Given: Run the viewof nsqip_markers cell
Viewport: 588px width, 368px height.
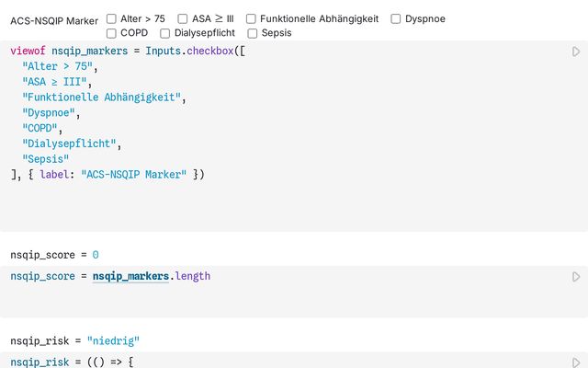Looking at the screenshot, I should (x=576, y=52).
